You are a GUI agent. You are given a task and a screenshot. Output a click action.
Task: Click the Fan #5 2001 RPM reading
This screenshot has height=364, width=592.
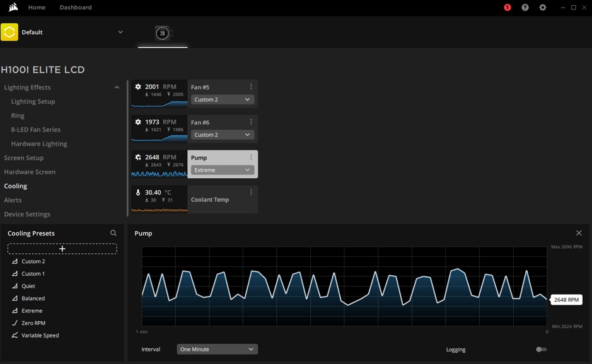pyautogui.click(x=161, y=87)
